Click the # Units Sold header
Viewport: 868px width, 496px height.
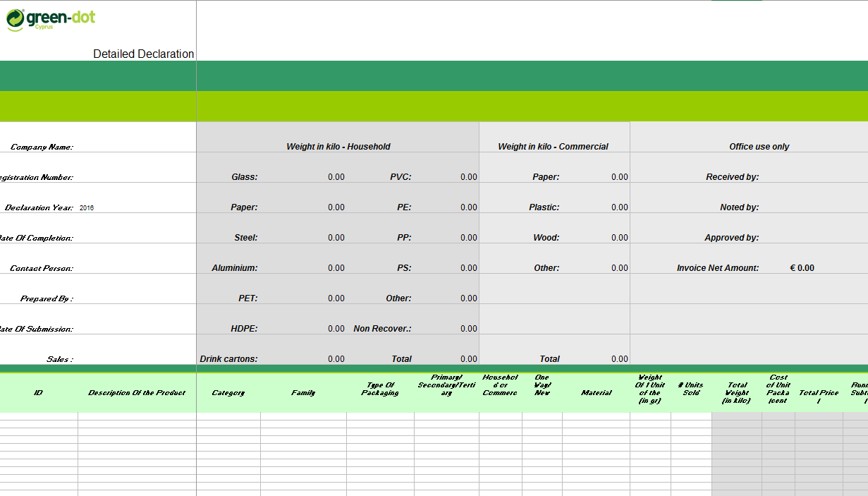[x=691, y=389]
